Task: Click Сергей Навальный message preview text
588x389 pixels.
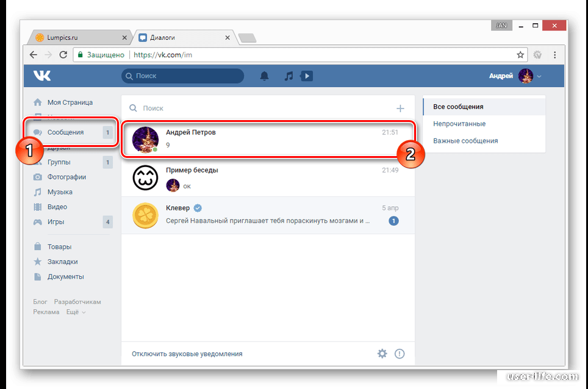Action: click(268, 221)
